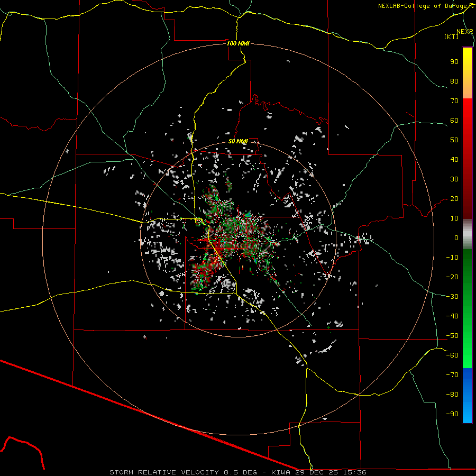
Task: Click the -30 knot scale label
Action: tap(452, 297)
